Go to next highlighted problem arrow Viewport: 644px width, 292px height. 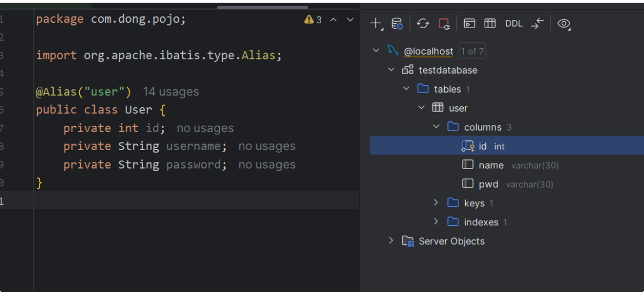click(350, 20)
